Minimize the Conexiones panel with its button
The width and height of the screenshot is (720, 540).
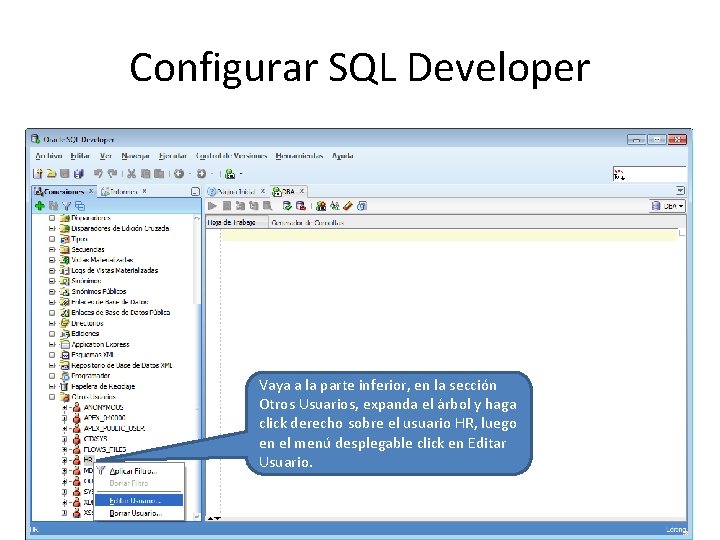(195, 191)
